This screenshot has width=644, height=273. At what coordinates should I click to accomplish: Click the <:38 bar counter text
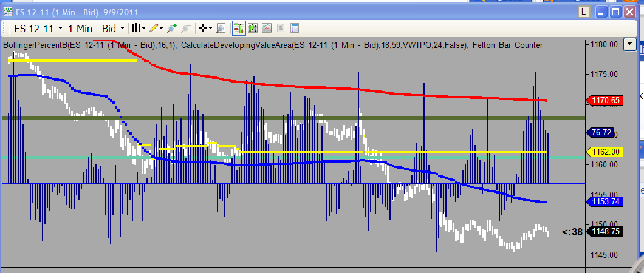(572, 232)
